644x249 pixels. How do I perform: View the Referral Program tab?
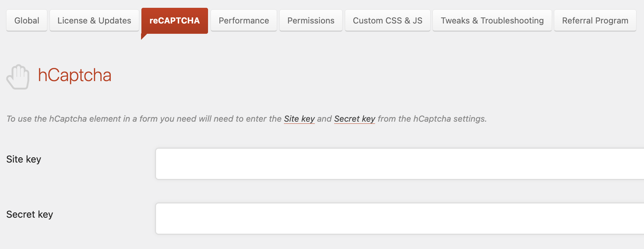[x=595, y=20]
